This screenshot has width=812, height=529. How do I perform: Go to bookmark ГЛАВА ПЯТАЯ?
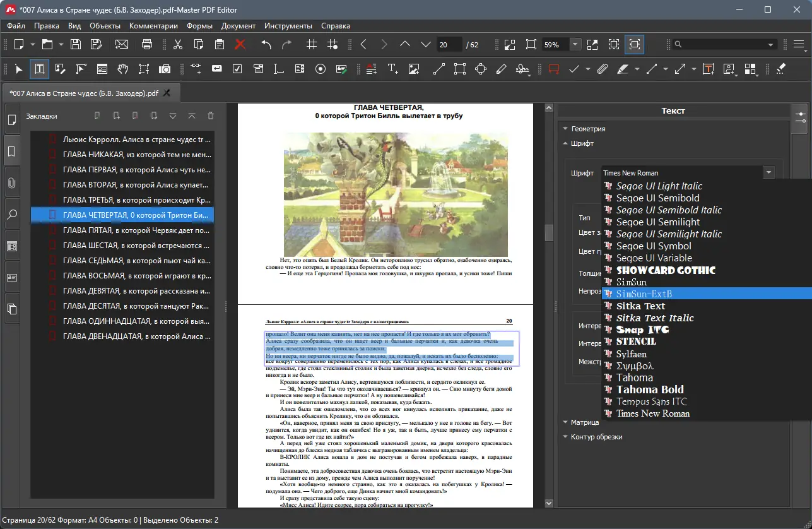tap(136, 230)
